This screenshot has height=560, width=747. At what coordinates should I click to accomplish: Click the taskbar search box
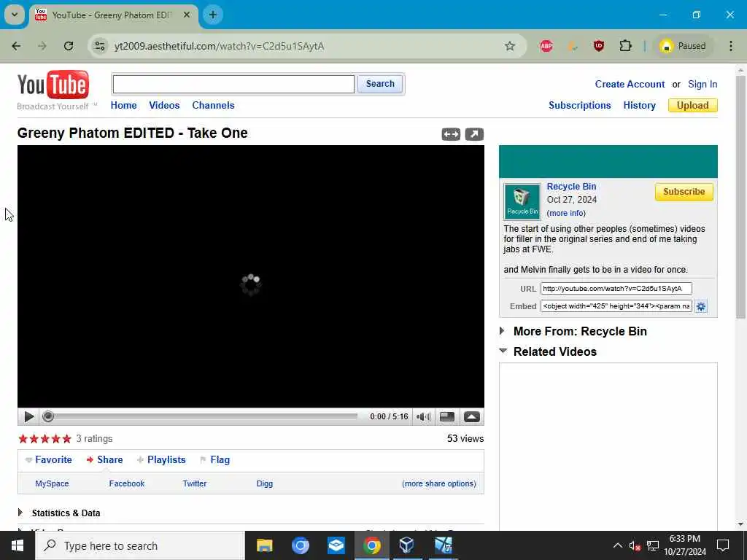click(141, 545)
